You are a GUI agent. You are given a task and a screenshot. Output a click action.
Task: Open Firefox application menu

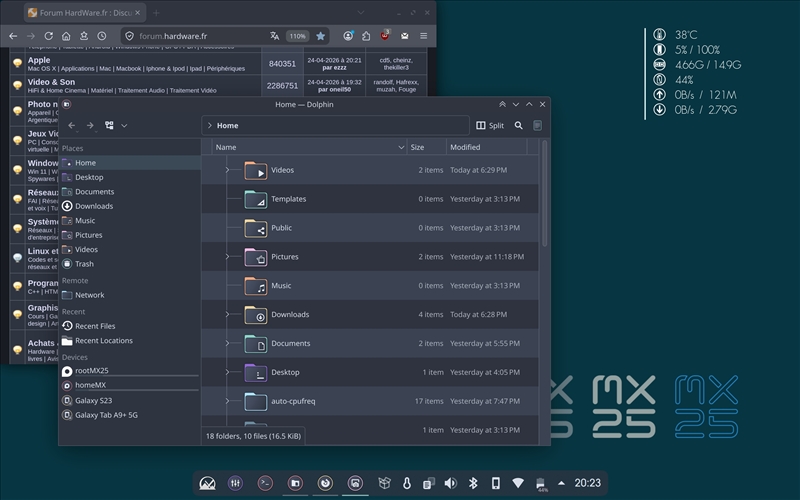pyautogui.click(x=423, y=36)
